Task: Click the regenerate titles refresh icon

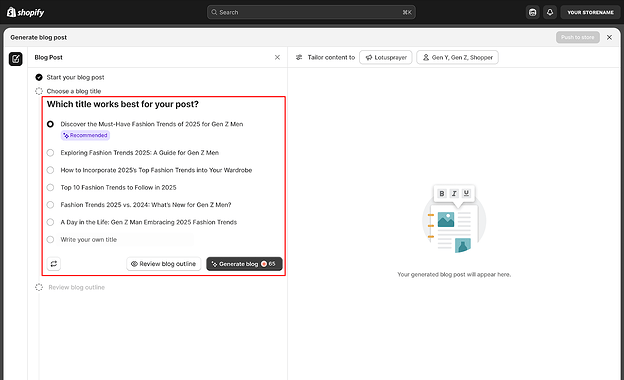Action: click(x=54, y=263)
